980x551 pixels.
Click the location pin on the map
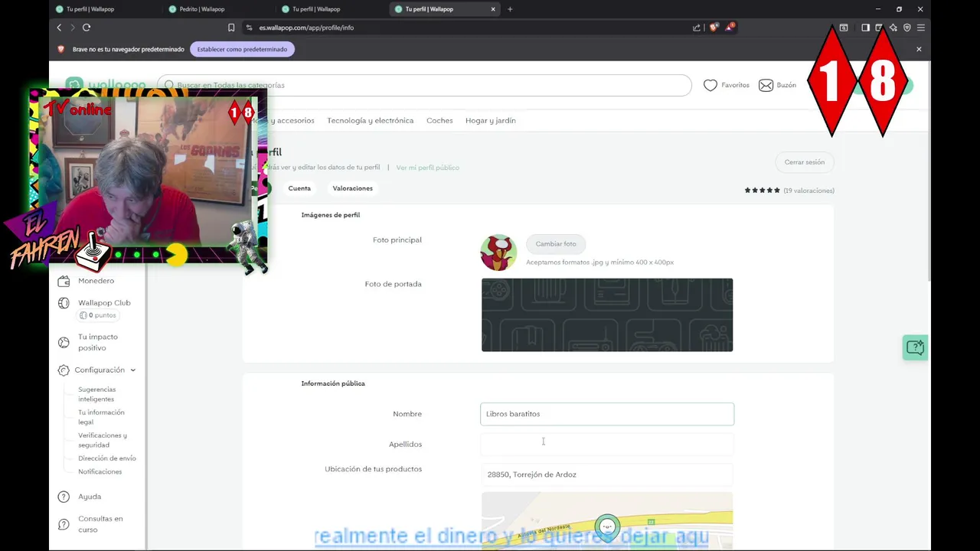point(607,527)
